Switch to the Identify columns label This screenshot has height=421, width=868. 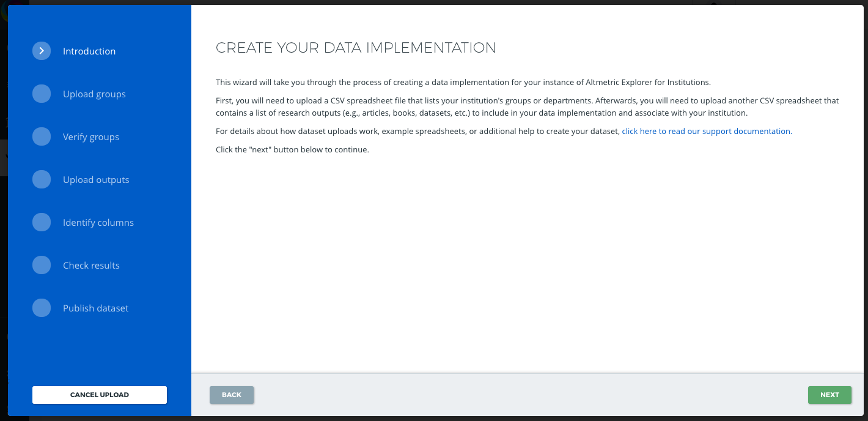[98, 223]
